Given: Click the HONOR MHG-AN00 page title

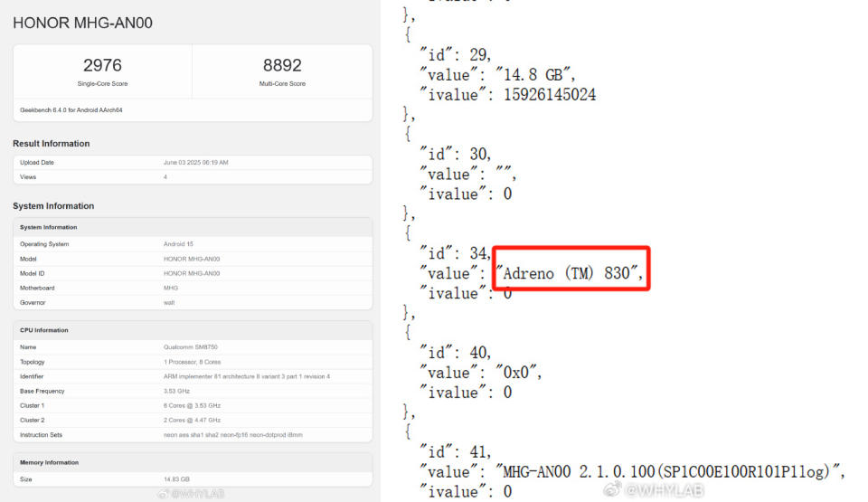Looking at the screenshot, I should (x=82, y=23).
